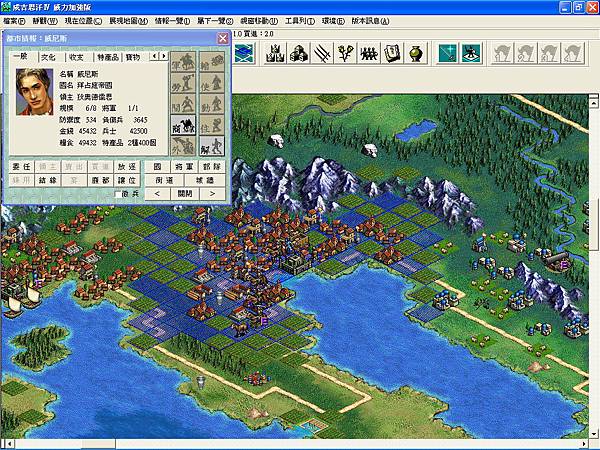This screenshot has height=450, width=600.
Task: Click the 結緣 button
Action: (48, 180)
